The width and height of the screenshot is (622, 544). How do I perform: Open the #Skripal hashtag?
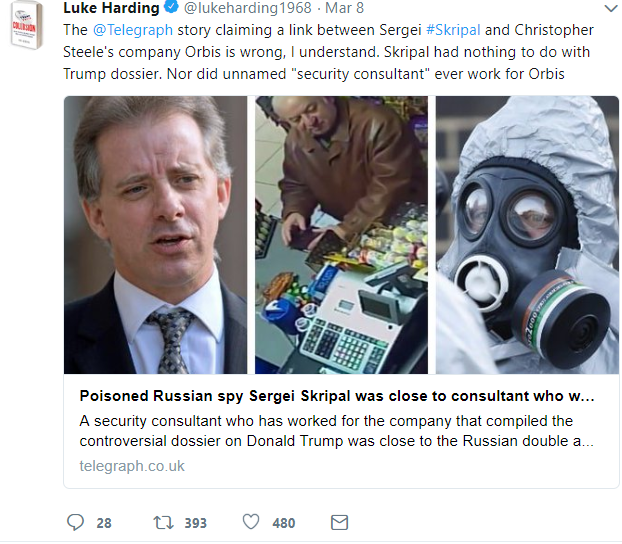pyautogui.click(x=453, y=30)
